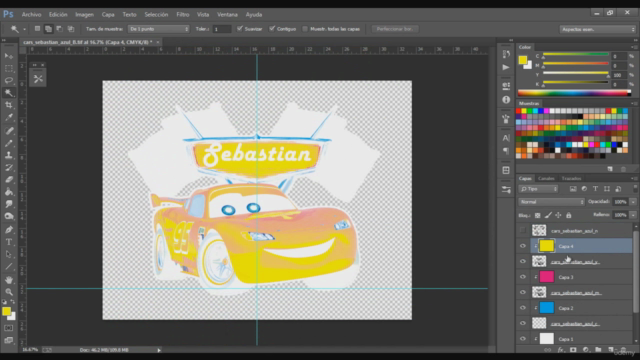Open the Color panel options menu
The width and height of the screenshot is (640, 360).
point(634,47)
